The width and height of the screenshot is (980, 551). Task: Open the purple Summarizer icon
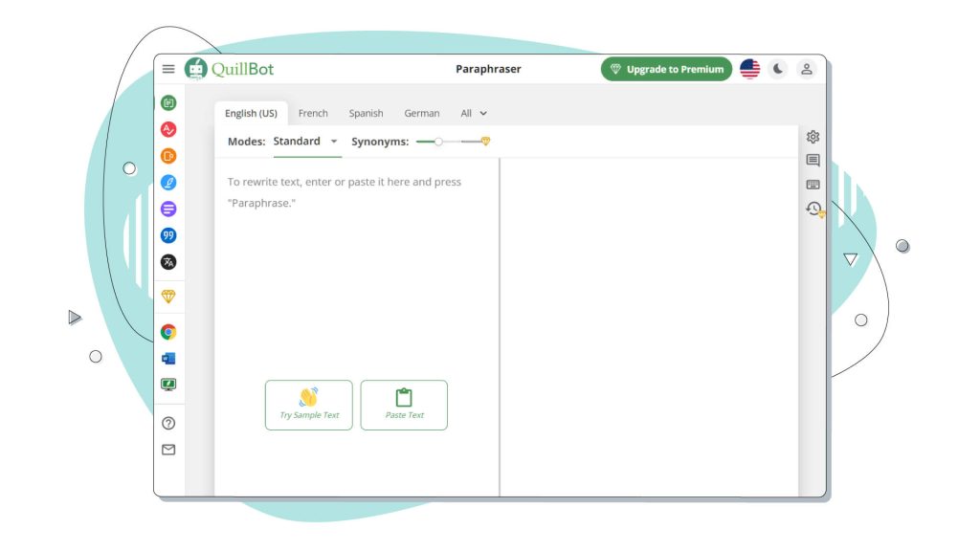click(168, 209)
